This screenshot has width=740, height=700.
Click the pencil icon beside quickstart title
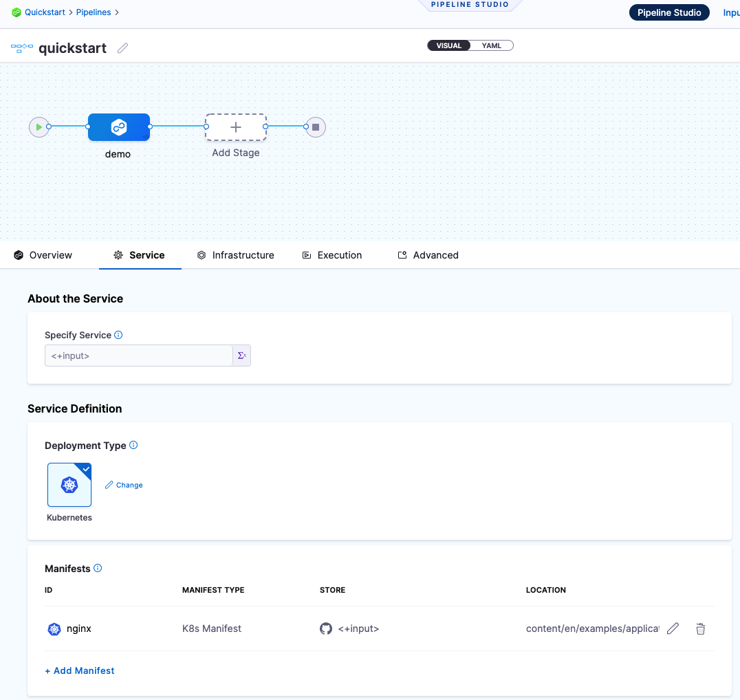point(122,48)
